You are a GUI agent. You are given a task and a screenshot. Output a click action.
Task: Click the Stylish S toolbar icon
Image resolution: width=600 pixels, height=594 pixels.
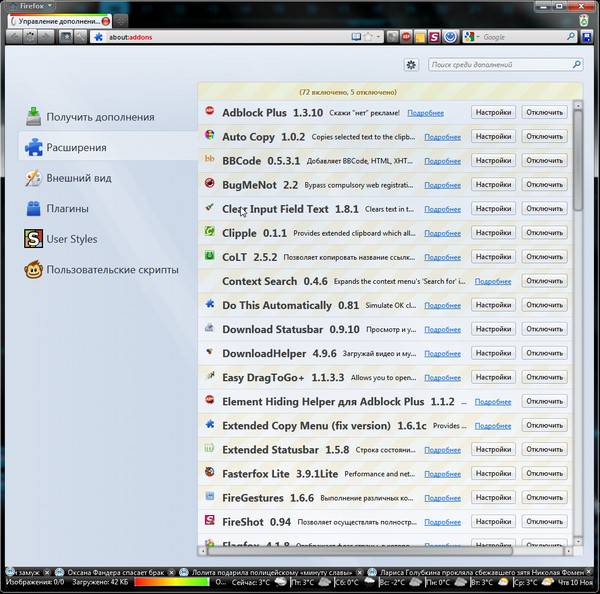434,37
